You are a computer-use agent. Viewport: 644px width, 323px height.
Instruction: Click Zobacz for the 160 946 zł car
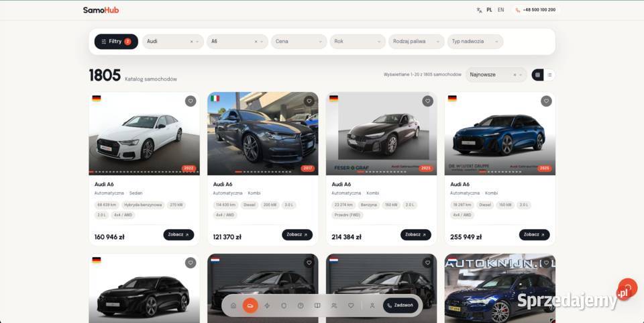[x=178, y=234]
